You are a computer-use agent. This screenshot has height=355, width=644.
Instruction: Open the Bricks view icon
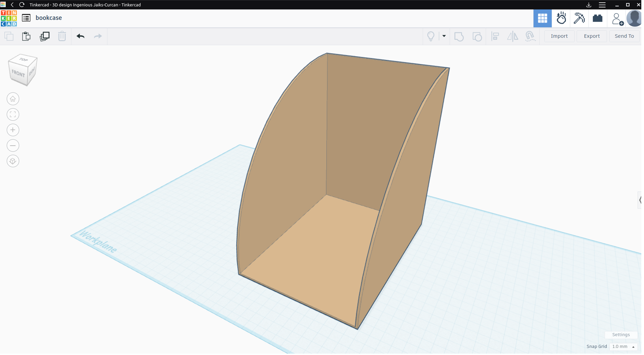[598, 18]
